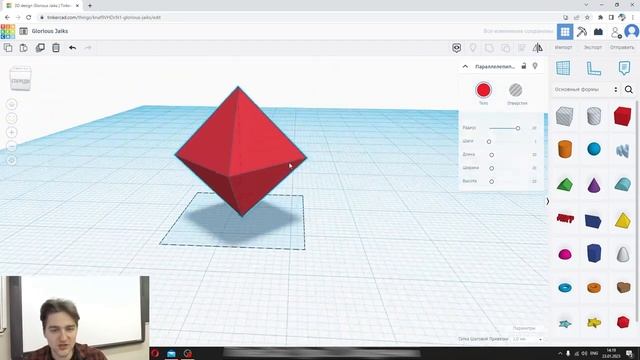
Task: Ungroup selected shapes
Action: coord(505,48)
